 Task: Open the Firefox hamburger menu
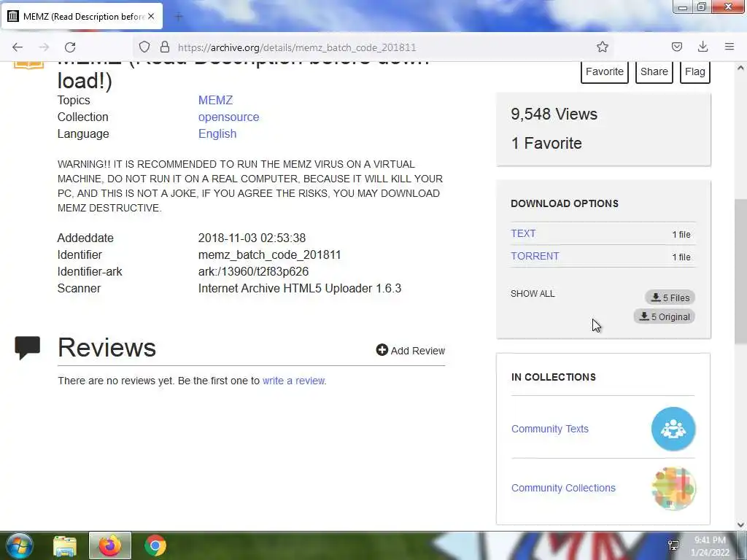(729, 47)
